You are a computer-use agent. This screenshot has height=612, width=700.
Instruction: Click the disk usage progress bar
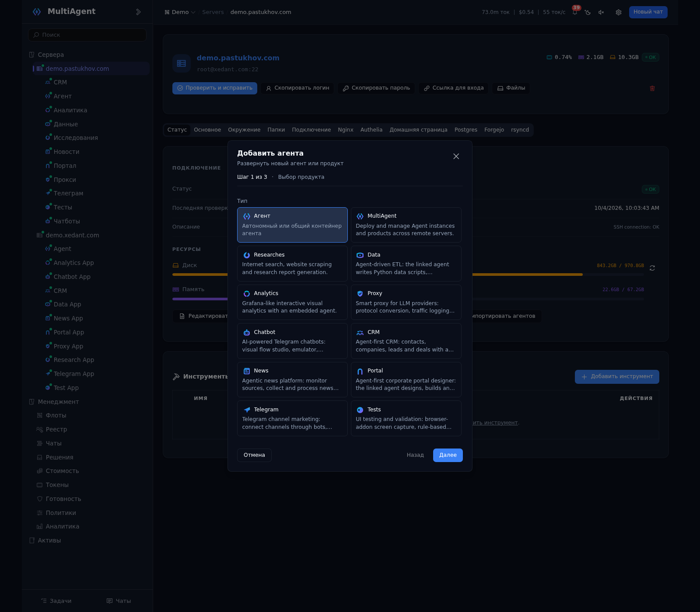pyautogui.click(x=408, y=275)
